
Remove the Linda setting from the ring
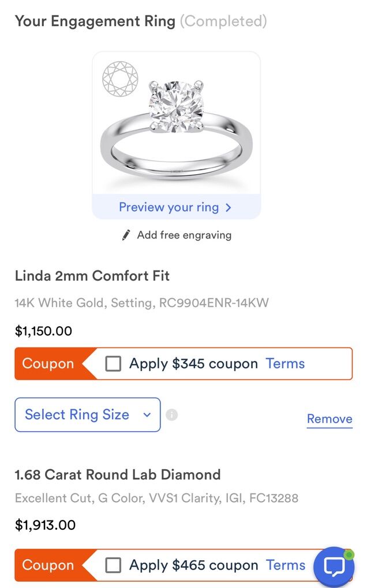tap(329, 419)
